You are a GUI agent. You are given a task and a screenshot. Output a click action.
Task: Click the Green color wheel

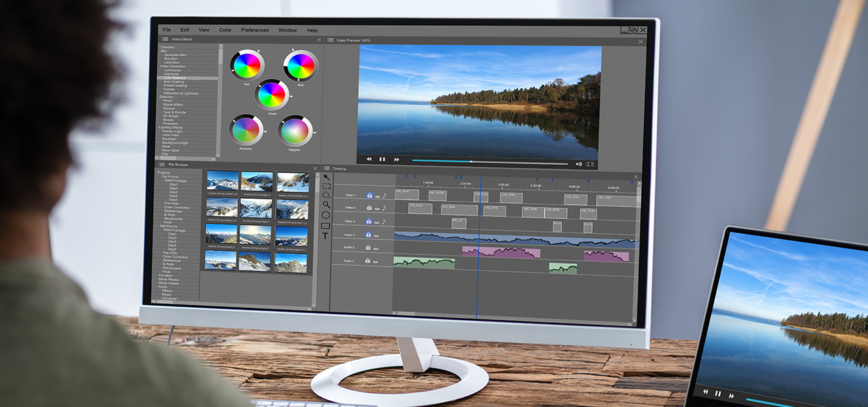(x=271, y=94)
